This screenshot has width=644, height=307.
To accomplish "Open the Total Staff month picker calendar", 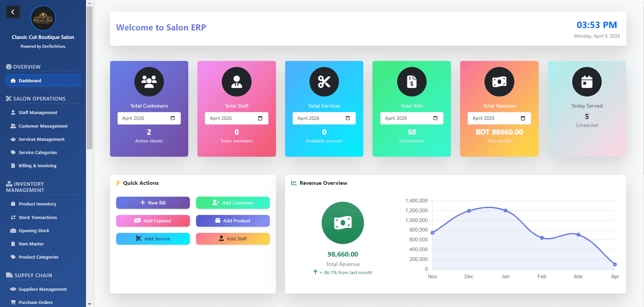I will [x=260, y=118].
